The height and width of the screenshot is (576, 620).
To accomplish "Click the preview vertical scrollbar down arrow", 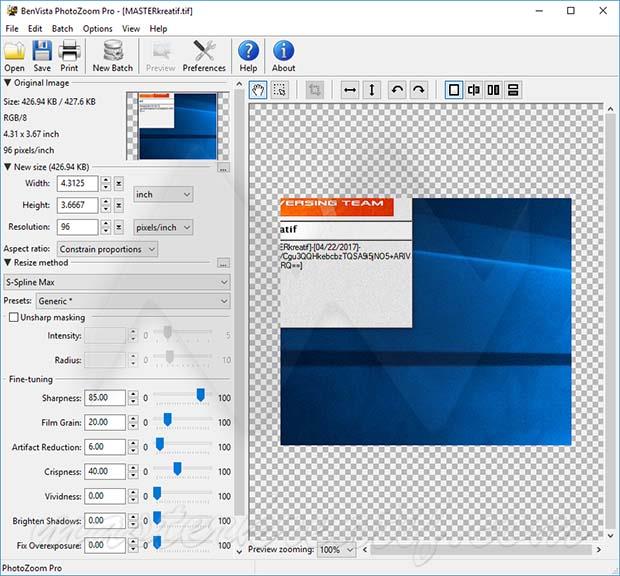I will (611, 536).
